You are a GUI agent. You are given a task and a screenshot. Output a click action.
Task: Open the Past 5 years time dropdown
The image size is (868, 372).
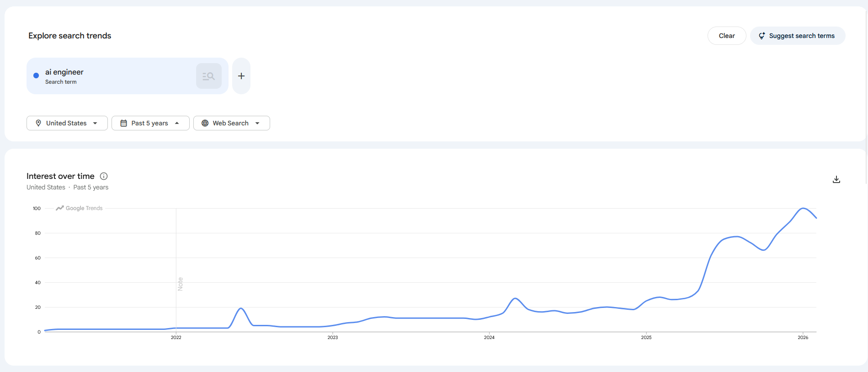pos(150,123)
